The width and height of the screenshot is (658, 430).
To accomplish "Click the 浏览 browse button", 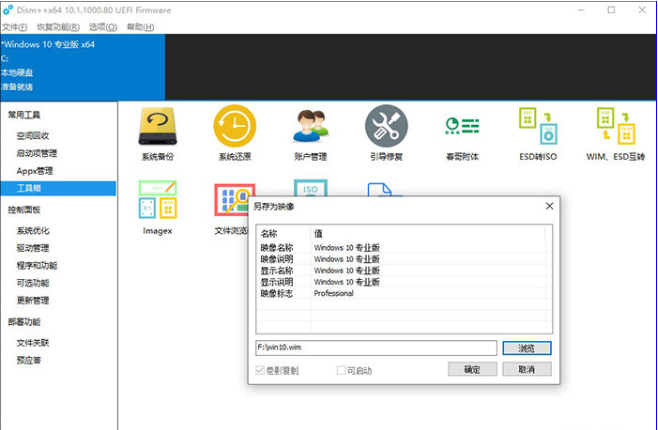I will point(527,348).
